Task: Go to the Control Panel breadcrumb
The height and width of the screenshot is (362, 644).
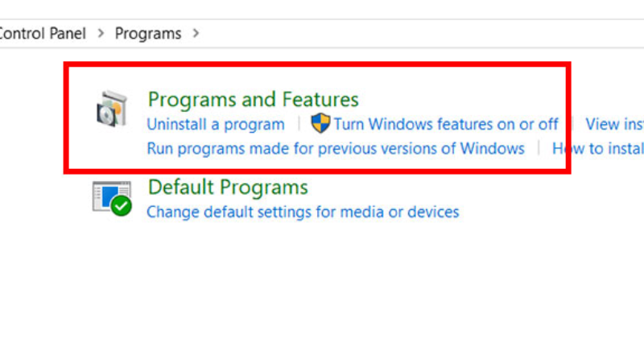Action: (43, 33)
